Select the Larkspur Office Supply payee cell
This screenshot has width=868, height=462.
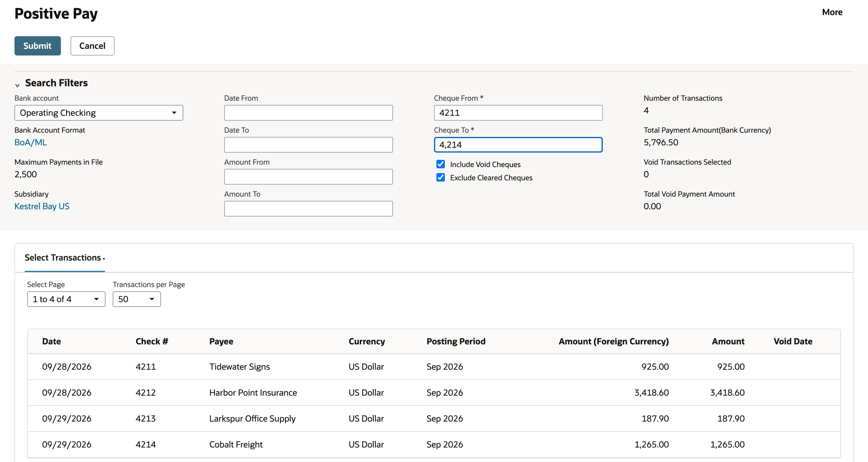[252, 419]
